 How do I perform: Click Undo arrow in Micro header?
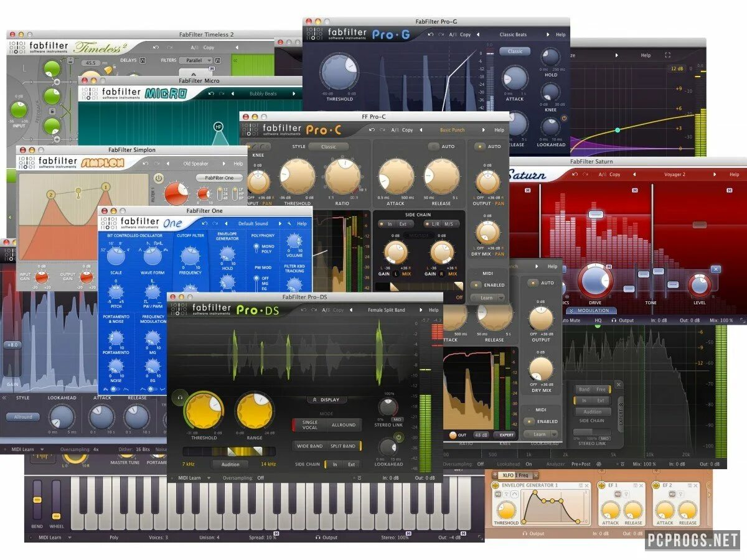211,93
